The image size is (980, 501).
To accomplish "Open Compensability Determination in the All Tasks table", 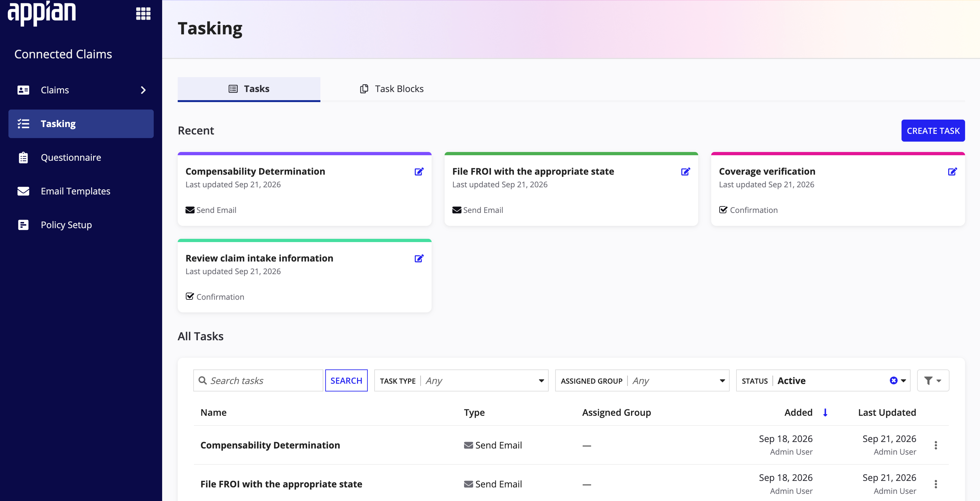I will (270, 445).
